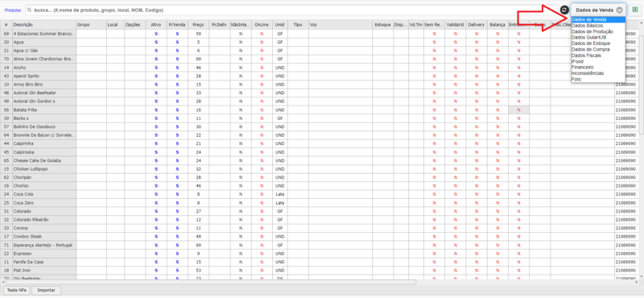The height and width of the screenshot is (298, 644).
Task: Toggle Delivery flag for Coca Cola row
Action: pos(477,194)
